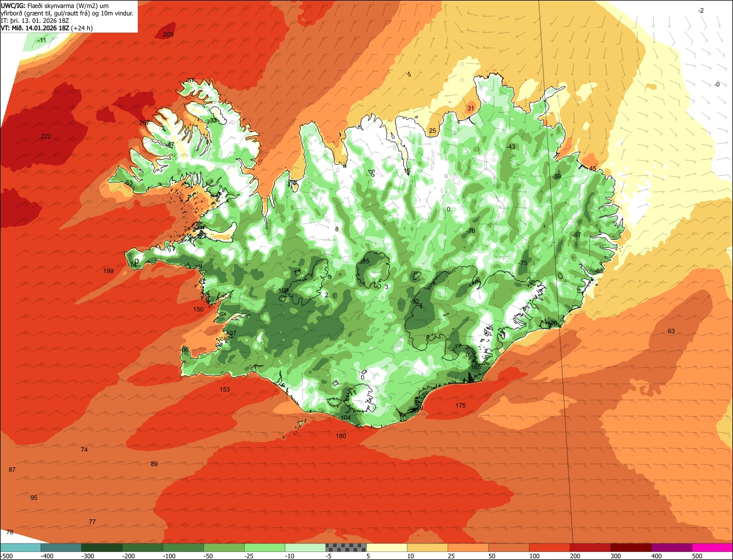Click the '153' value off the southwest coast

point(224,389)
